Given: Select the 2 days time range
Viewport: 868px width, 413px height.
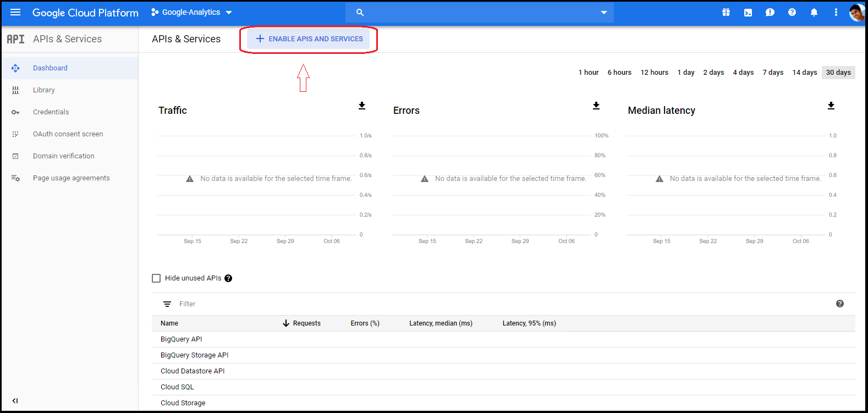Looking at the screenshot, I should point(713,73).
